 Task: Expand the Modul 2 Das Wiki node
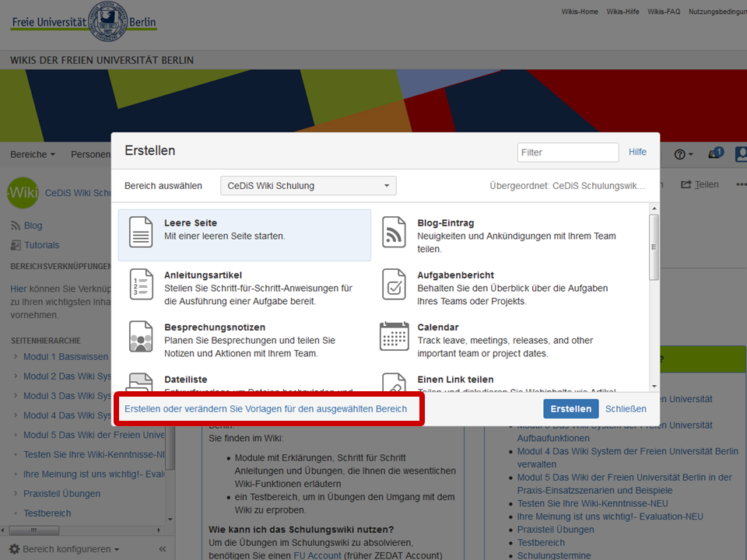click(x=16, y=376)
